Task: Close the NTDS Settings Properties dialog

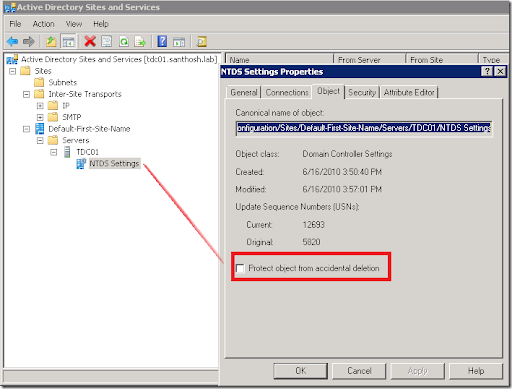Action: point(500,71)
